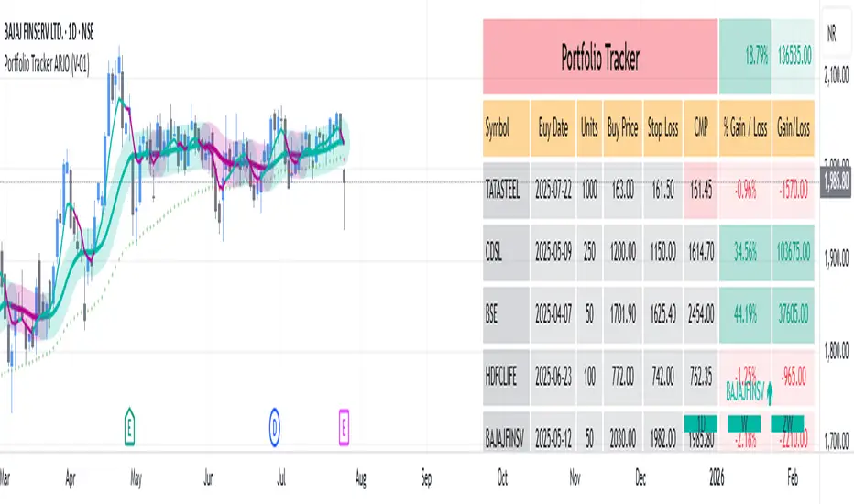Click the 44.19% gain cell
Screen dimensions: 854x504
745,314
